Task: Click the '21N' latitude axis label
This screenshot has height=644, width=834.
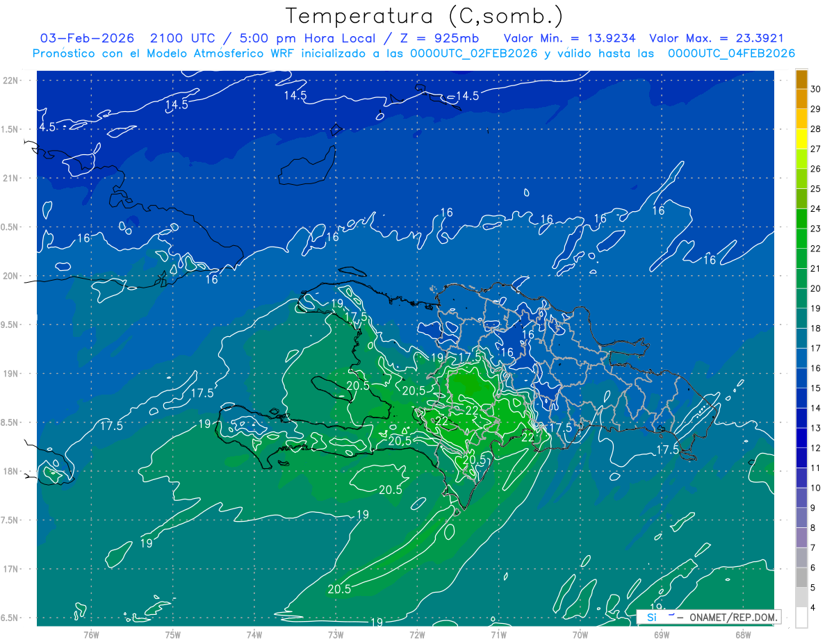Action: [11, 178]
